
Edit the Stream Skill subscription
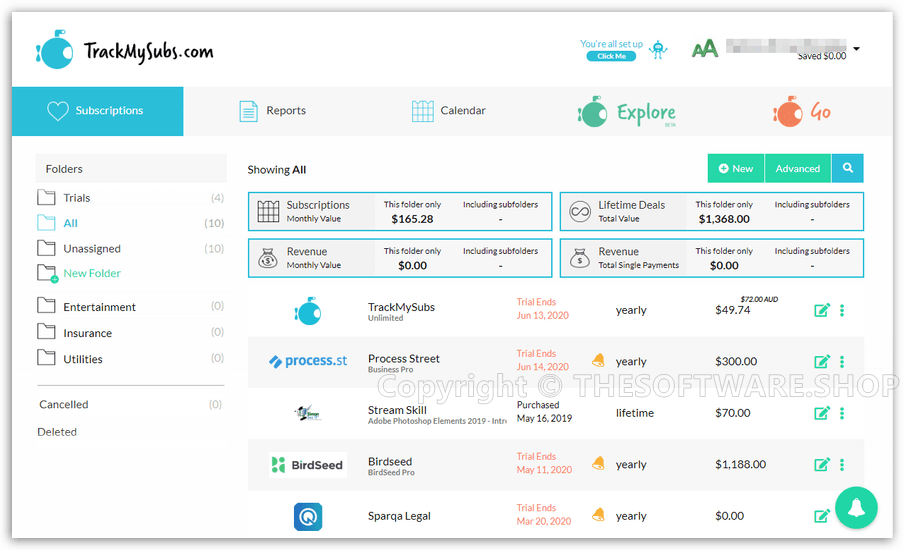822,413
